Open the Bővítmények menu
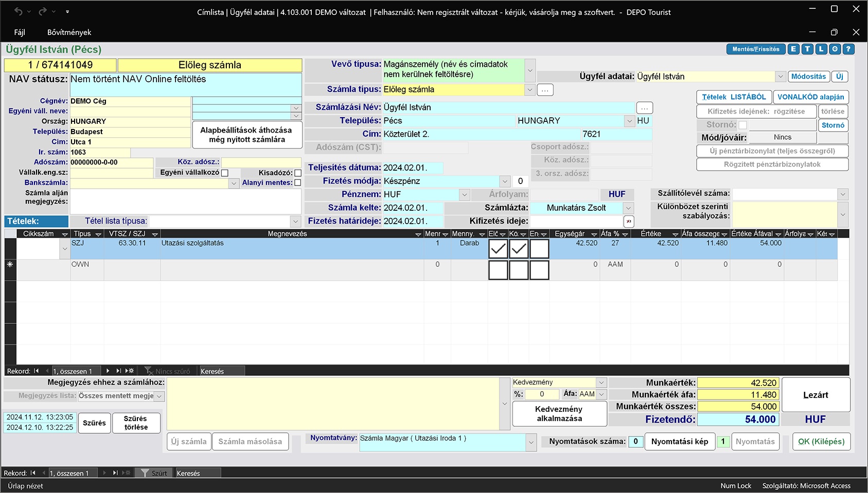The width and height of the screenshot is (868, 493). 69,32
